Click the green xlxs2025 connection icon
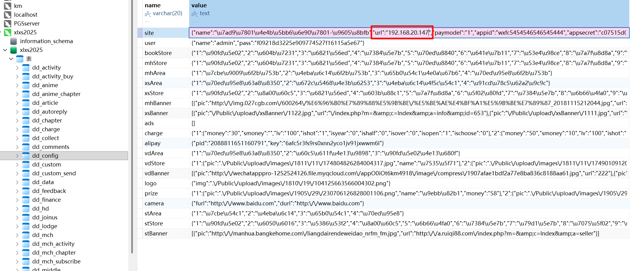Viewport: 644px width, 271px height. (x=8, y=32)
